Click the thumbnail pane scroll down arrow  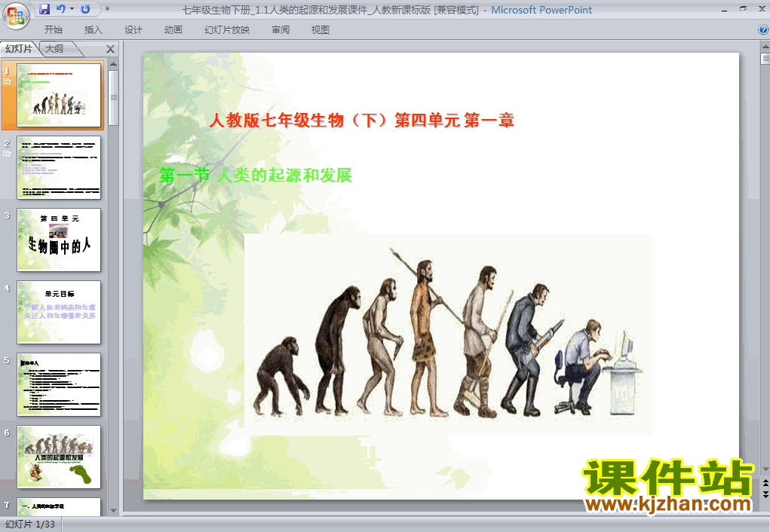[113, 511]
